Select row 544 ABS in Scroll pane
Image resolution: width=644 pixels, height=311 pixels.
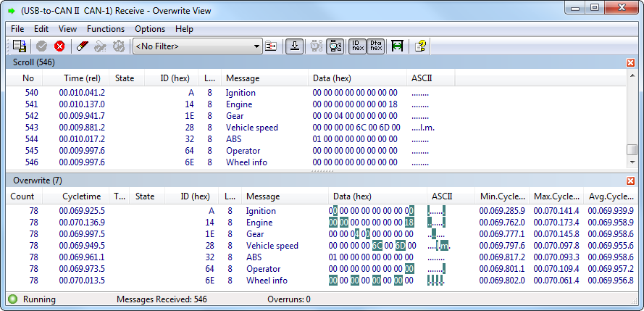pos(317,139)
